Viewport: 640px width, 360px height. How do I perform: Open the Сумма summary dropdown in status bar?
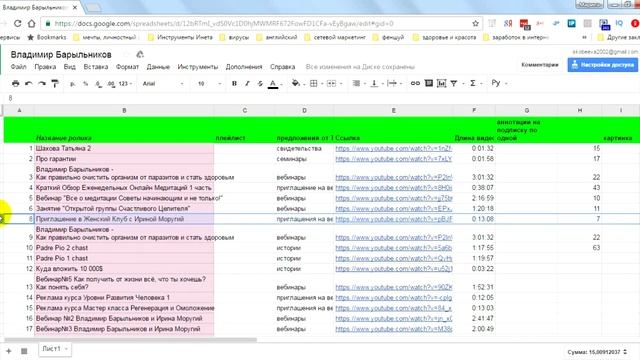click(x=598, y=352)
